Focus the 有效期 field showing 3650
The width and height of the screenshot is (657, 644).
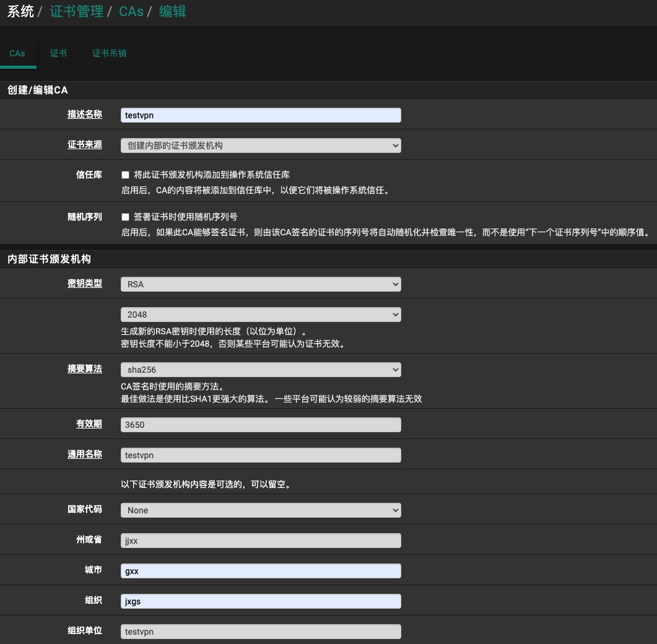(261, 425)
